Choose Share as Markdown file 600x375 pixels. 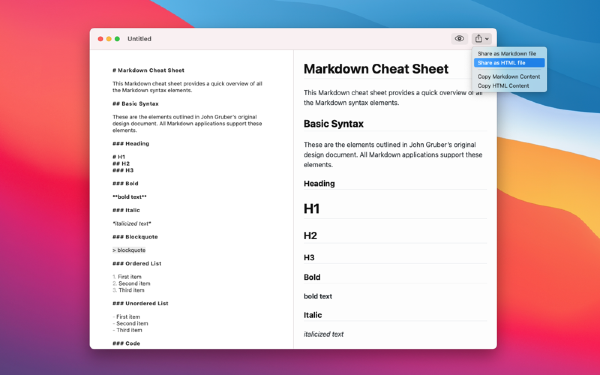(x=507, y=54)
